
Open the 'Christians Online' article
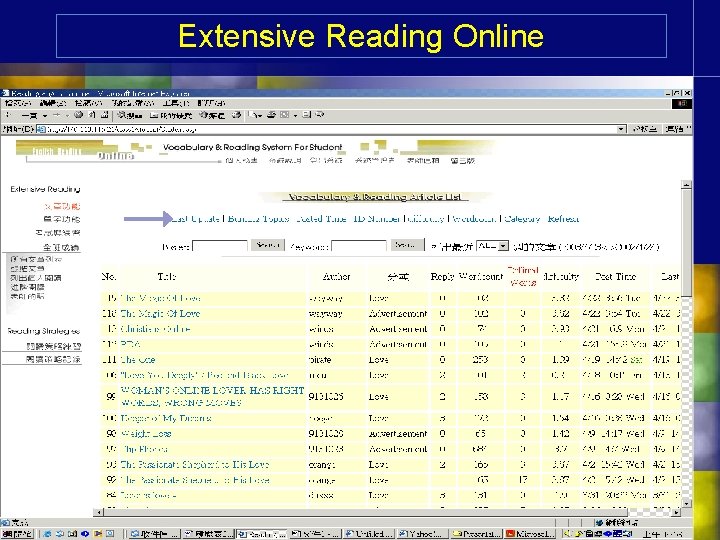[x=155, y=329]
